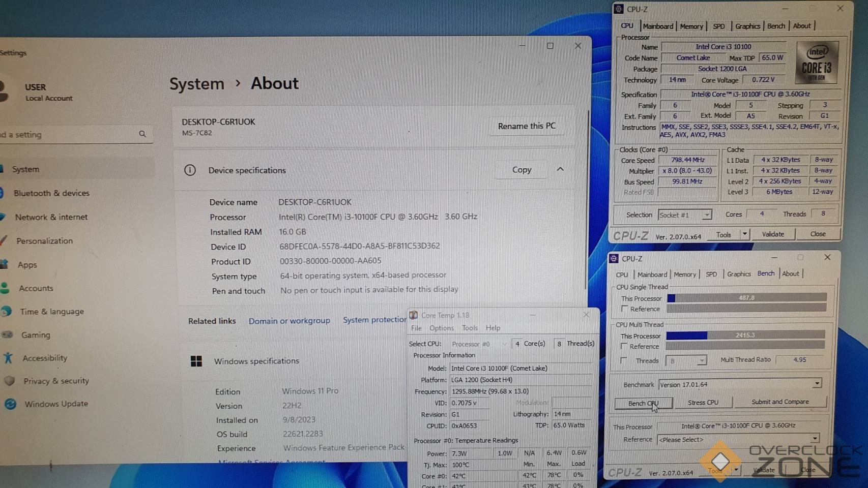Click the Windows Update sidebar icon
The height and width of the screenshot is (488, 868).
[10, 404]
